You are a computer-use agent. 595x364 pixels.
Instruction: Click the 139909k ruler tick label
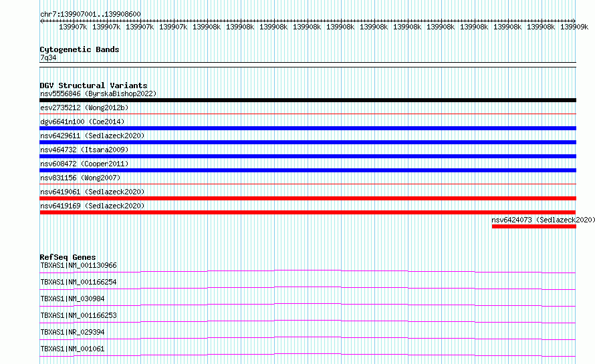[574, 27]
